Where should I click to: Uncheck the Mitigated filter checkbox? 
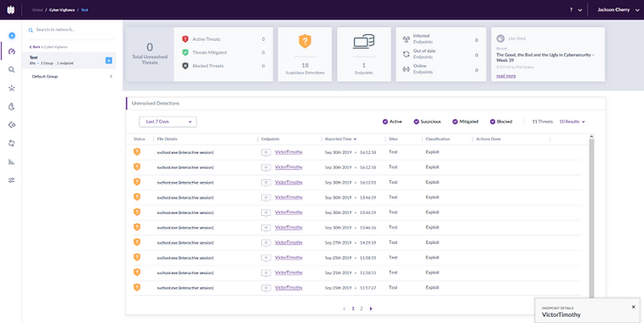(455, 122)
